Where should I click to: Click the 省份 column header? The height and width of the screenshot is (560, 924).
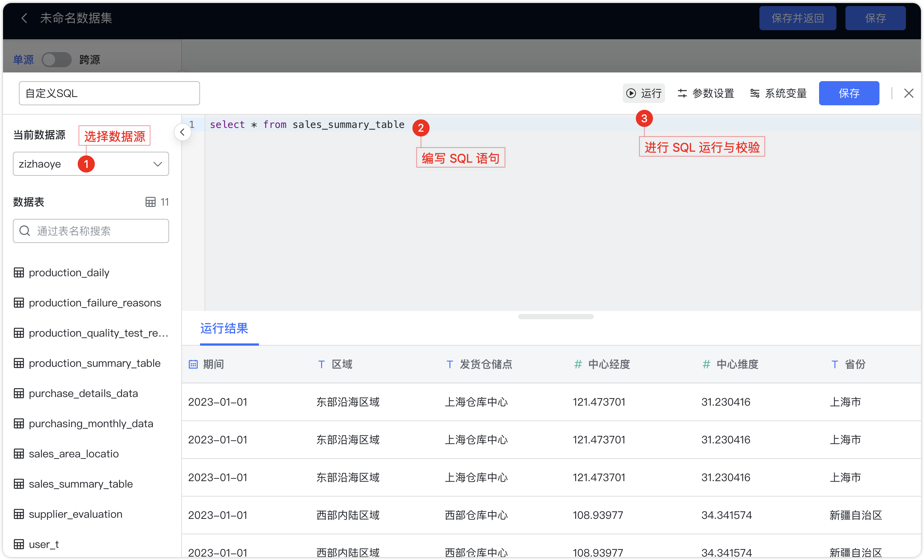[855, 364]
